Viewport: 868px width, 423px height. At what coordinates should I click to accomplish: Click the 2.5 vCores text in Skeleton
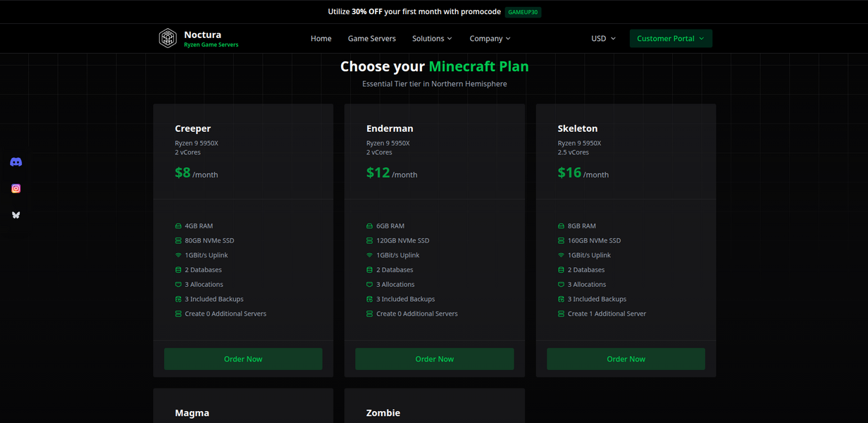click(x=573, y=152)
